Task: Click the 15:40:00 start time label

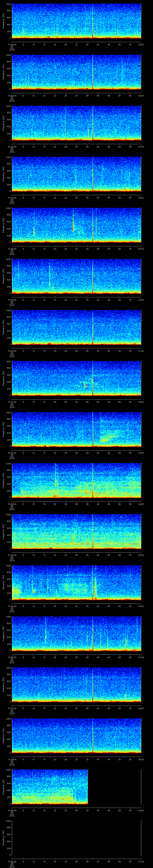Action: (x=12, y=861)
